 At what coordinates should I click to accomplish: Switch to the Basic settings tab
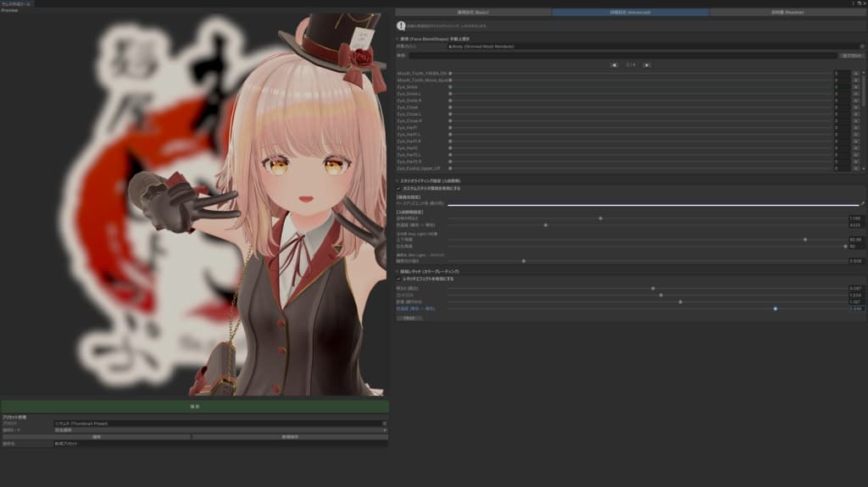point(473,12)
